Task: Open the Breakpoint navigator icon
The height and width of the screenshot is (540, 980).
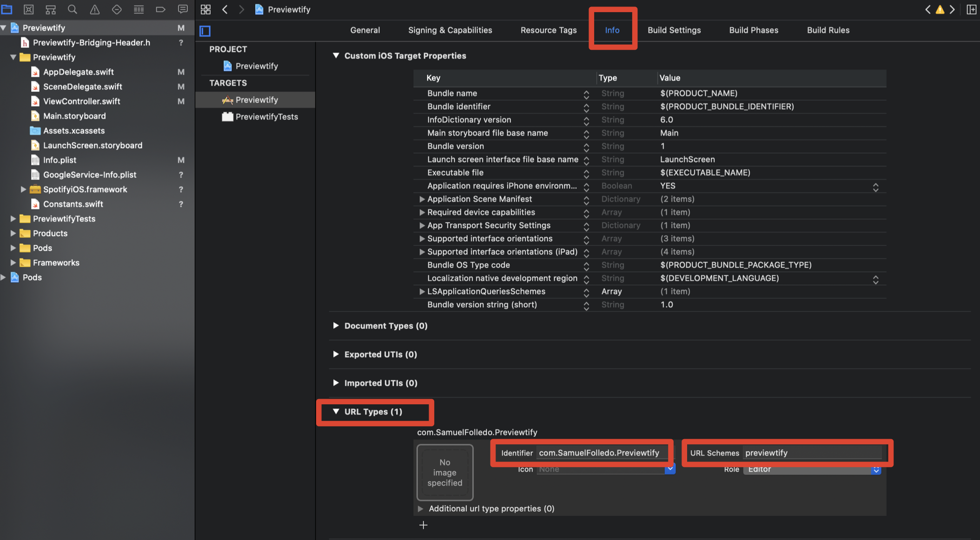Action: pyautogui.click(x=160, y=9)
